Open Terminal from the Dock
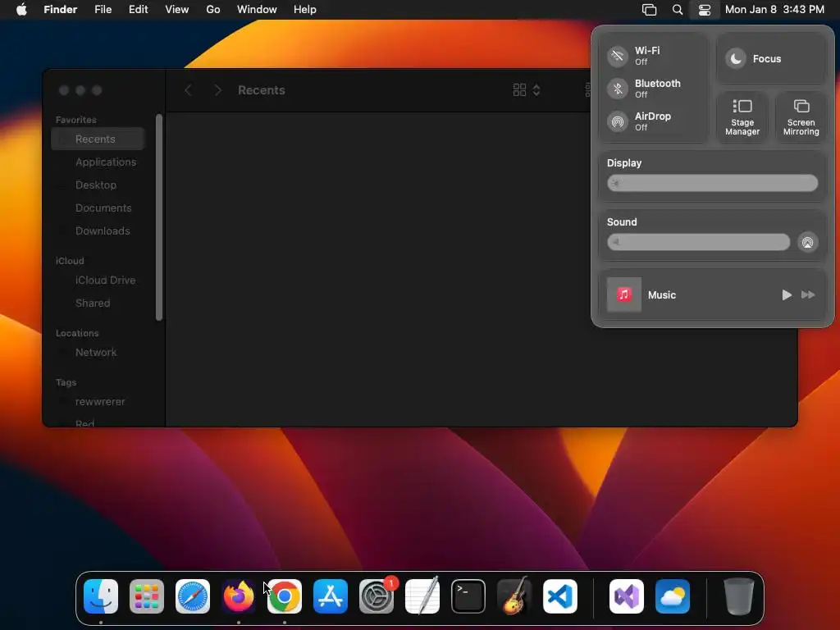840x630 pixels. [x=468, y=596]
